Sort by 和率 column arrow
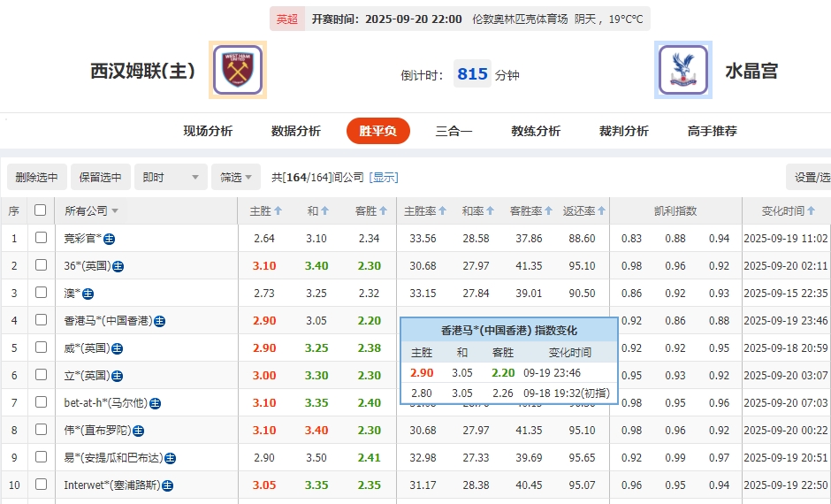 491,211
